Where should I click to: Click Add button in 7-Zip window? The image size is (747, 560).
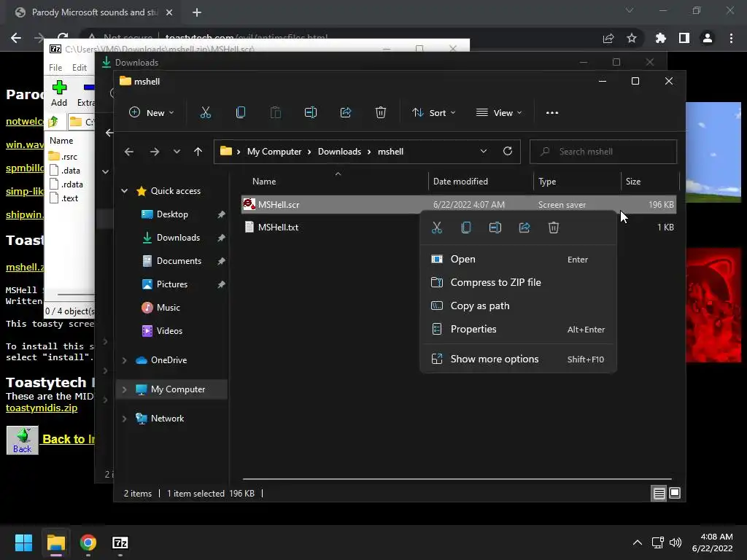coord(59,93)
